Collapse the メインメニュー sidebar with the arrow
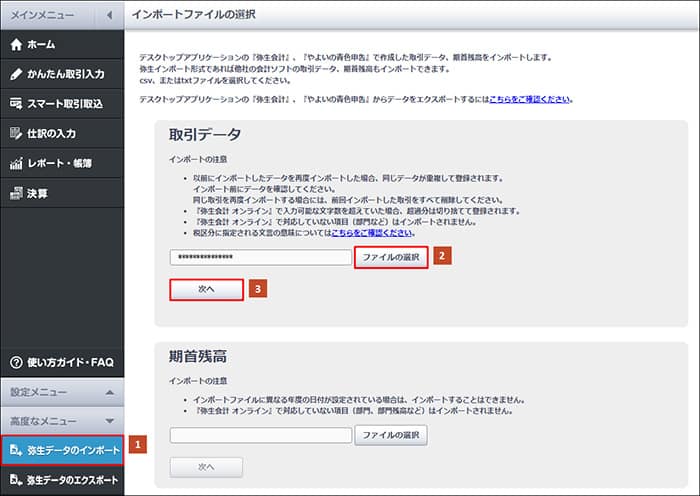This screenshot has width=700, height=496. 109,15
